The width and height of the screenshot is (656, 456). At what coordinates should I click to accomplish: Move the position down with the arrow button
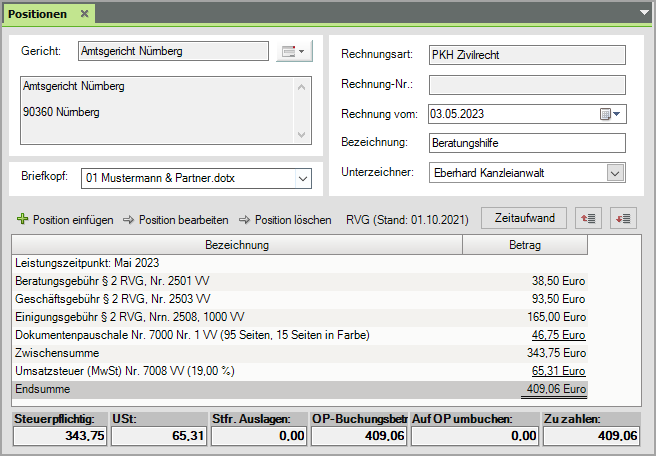tap(623, 218)
